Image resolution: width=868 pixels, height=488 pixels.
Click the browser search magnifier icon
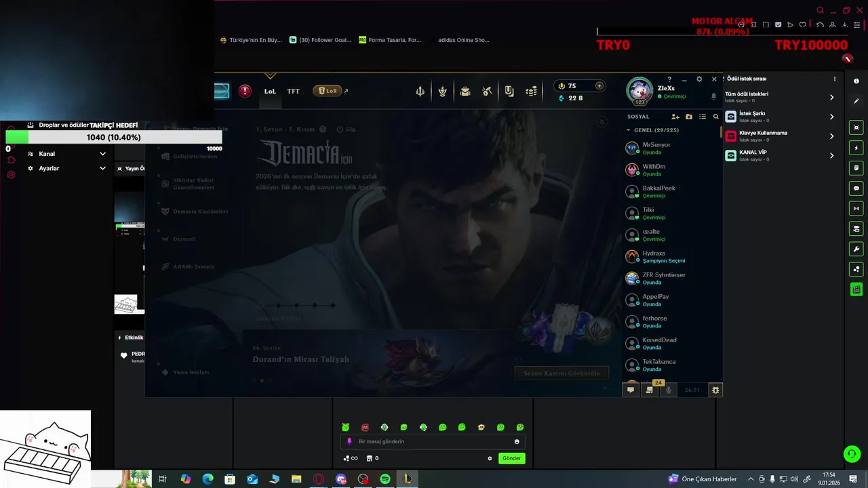click(821, 10)
